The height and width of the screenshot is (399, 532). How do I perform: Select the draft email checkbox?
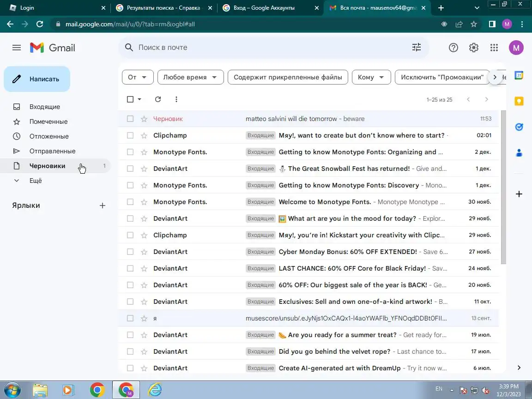(x=130, y=119)
